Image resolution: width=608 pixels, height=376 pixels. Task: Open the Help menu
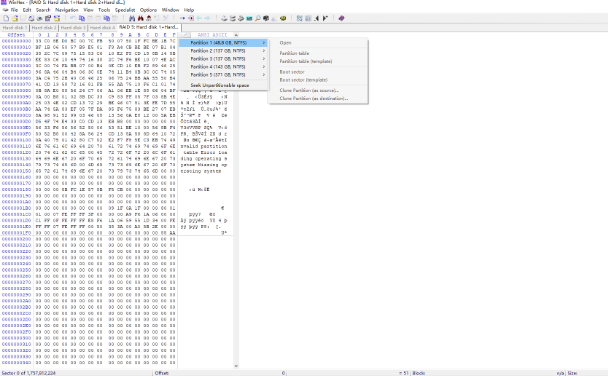[189, 10]
